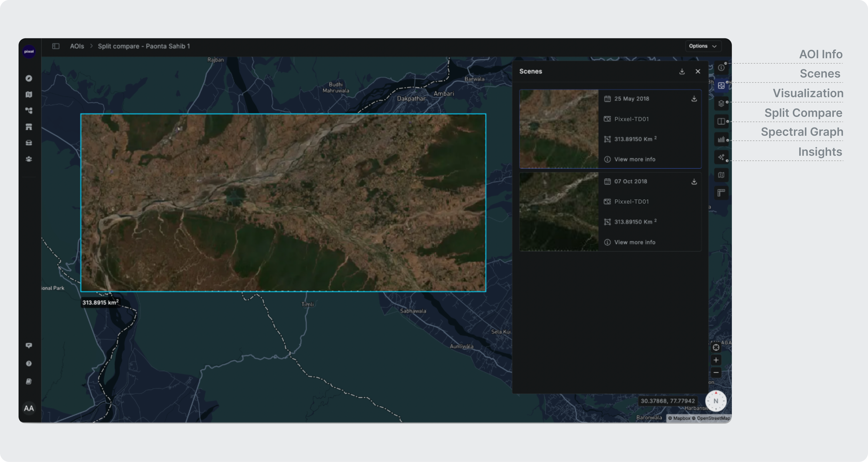Select the 25 May 2018 scene thumbnail
This screenshot has height=462, width=868.
pos(559,129)
